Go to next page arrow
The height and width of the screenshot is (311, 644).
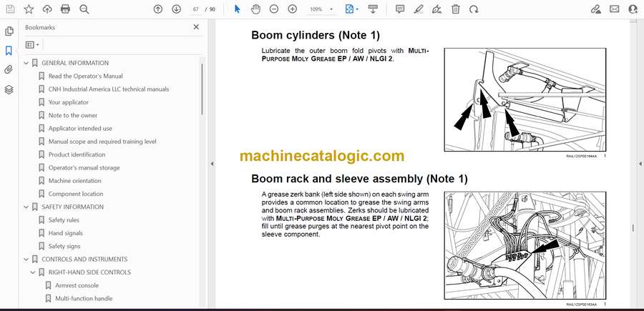[176, 9]
